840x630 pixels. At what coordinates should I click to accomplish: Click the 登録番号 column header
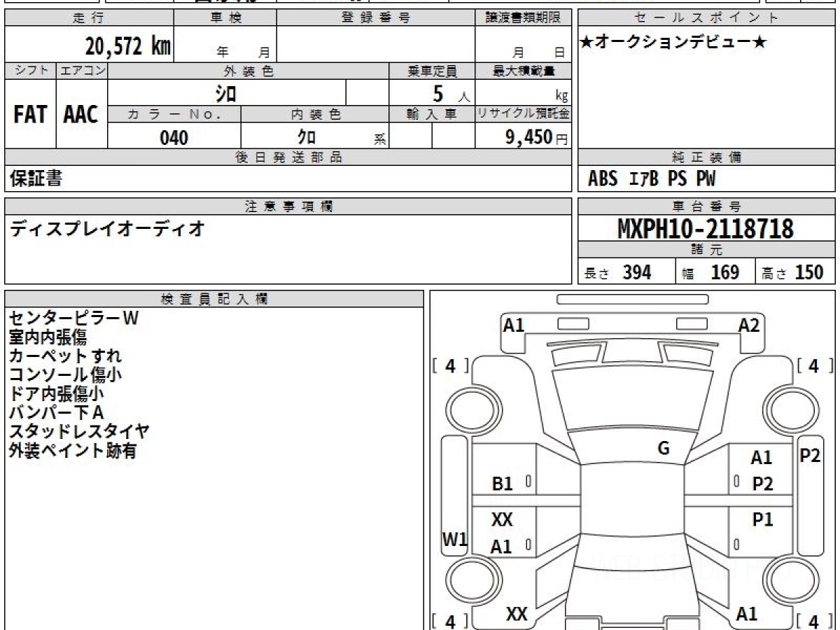point(376,18)
